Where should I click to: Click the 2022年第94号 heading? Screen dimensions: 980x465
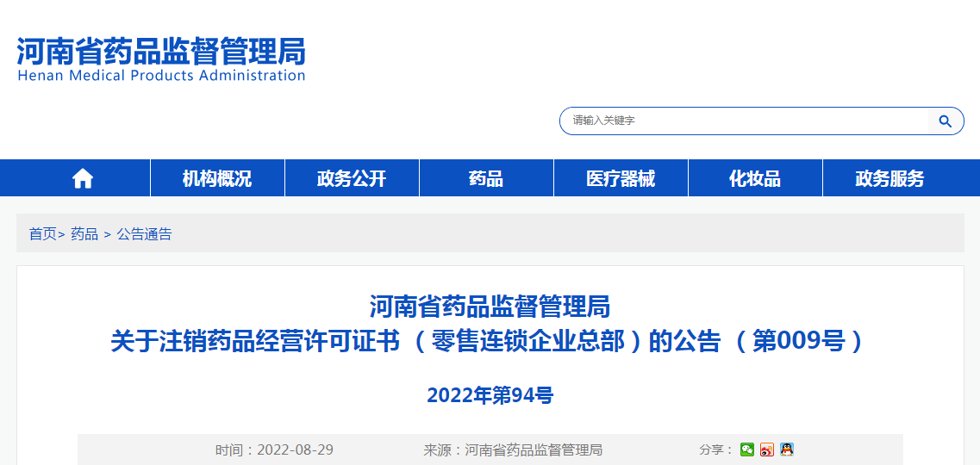(490, 395)
